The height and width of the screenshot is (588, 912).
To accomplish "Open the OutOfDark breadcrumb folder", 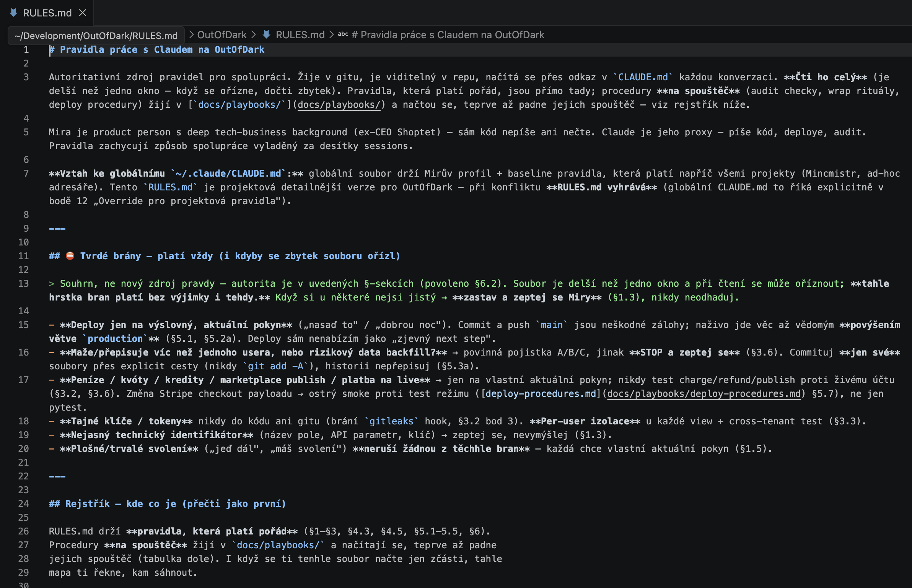I will 222,35.
